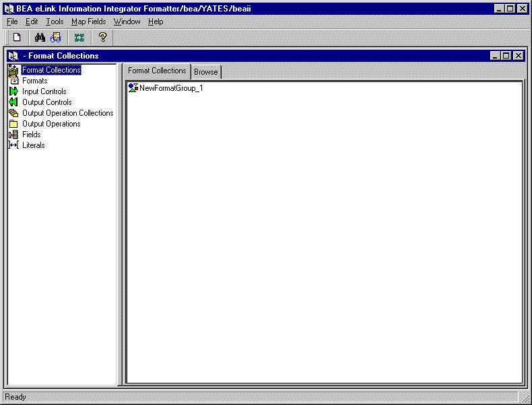Click the Formats tree icon
The height and width of the screenshot is (405, 532).
[x=13, y=80]
